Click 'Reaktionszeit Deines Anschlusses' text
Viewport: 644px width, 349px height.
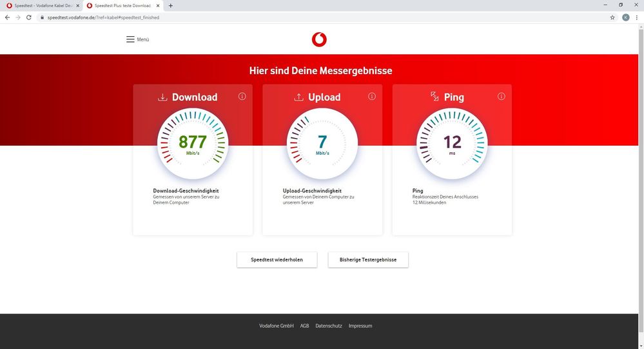pyautogui.click(x=445, y=197)
